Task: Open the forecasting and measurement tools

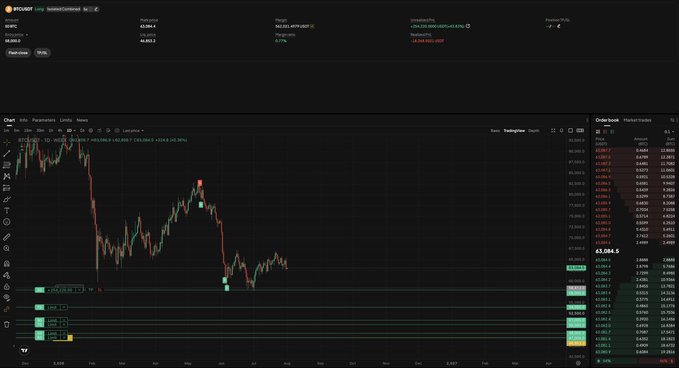Action: point(6,188)
